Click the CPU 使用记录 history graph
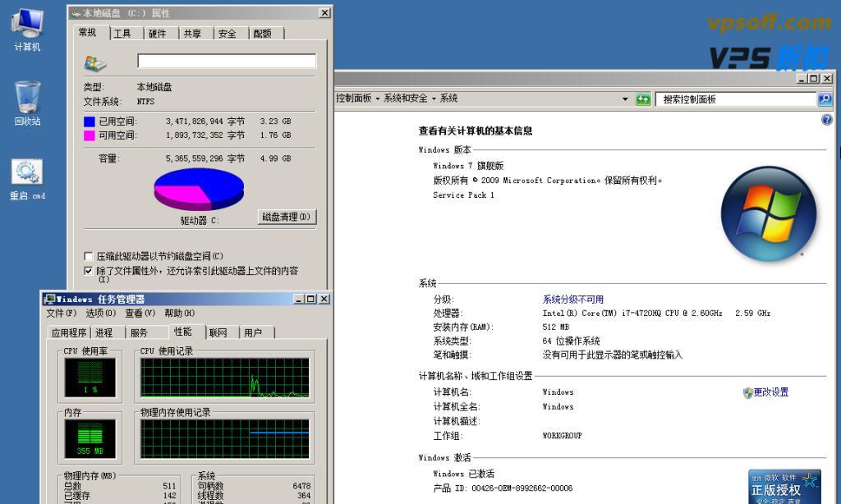The height and width of the screenshot is (504, 841). pyautogui.click(x=225, y=378)
